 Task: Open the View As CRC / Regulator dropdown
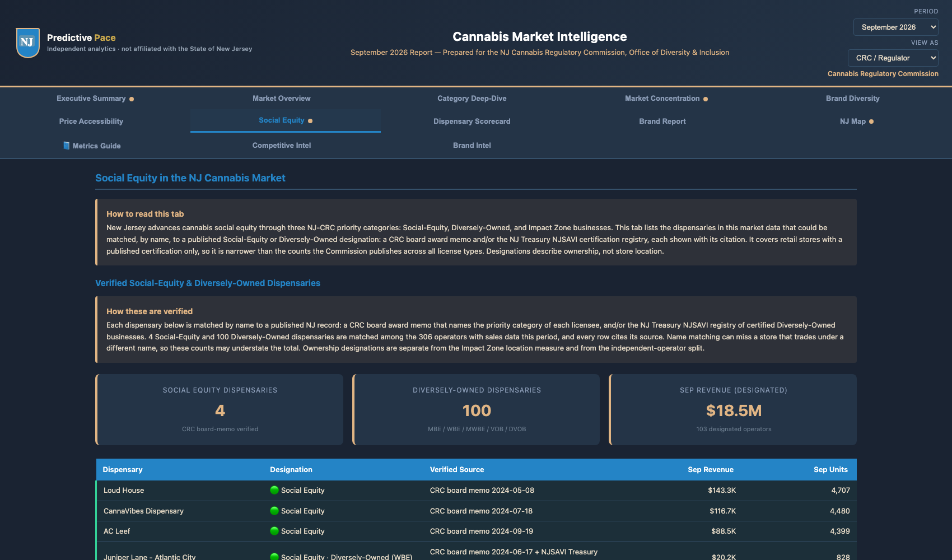point(893,58)
